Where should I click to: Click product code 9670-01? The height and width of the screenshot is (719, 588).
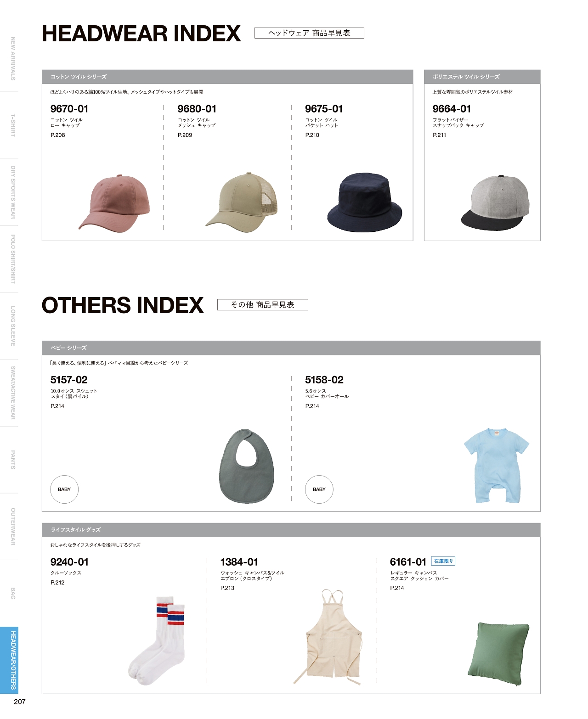(69, 109)
